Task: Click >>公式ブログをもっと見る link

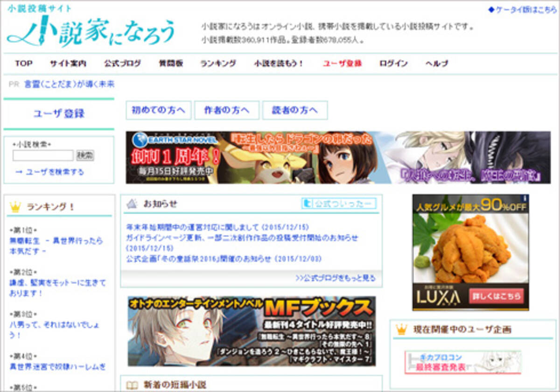Action: coord(336,278)
